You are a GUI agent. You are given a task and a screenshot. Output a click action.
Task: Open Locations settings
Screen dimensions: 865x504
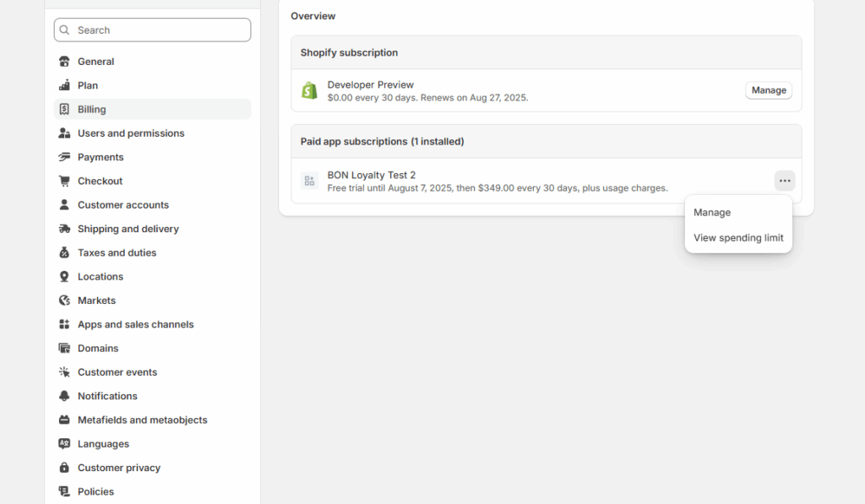(153, 276)
